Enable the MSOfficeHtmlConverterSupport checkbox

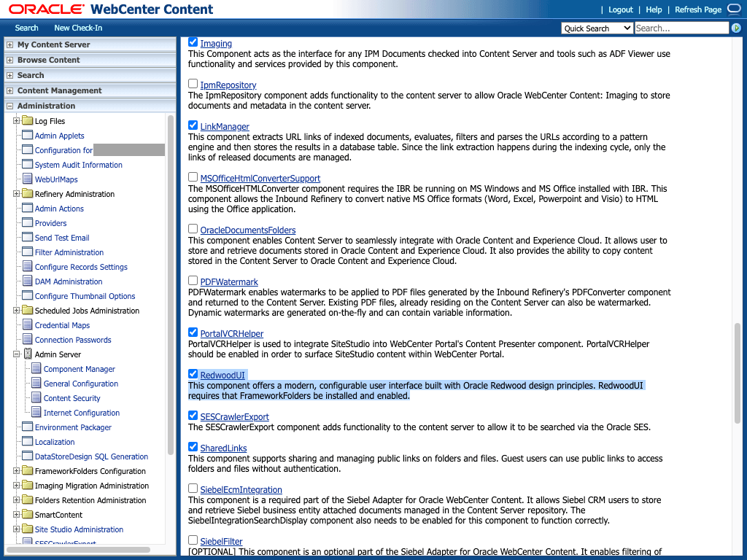point(193,176)
